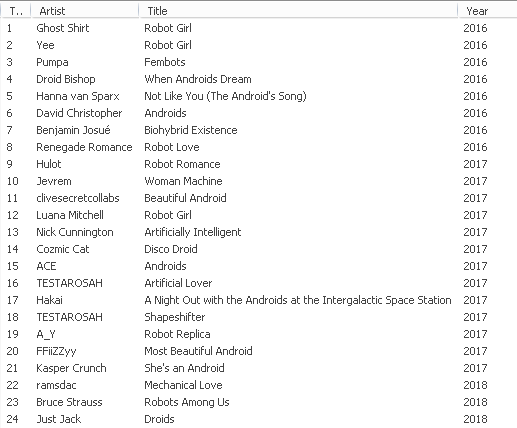Screen dimensions: 517x428
Task: Sort by the Title column header
Action: [298, 11]
